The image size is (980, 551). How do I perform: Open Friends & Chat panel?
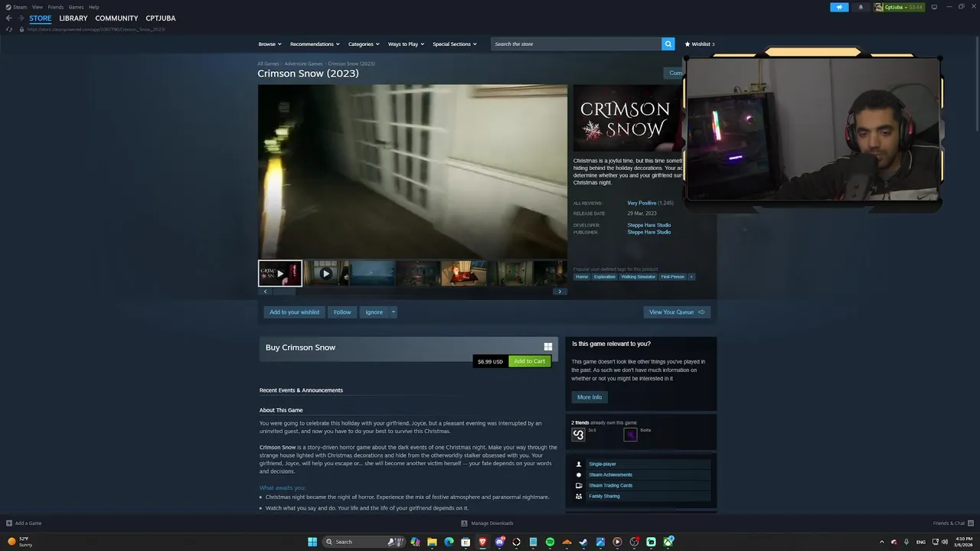(953, 523)
